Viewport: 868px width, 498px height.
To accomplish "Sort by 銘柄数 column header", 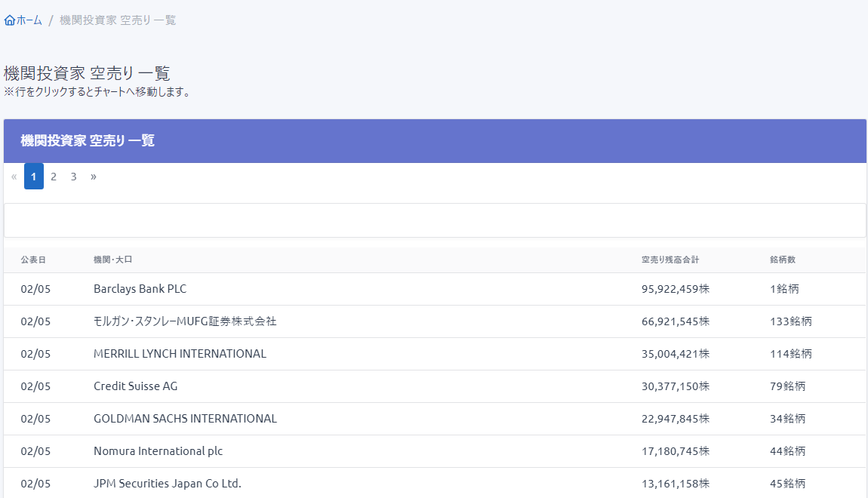I will pos(783,260).
